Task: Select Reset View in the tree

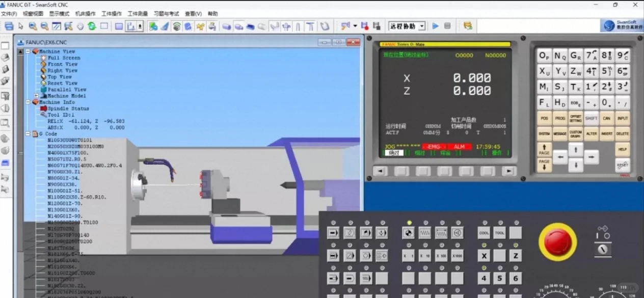Action: 63,83
